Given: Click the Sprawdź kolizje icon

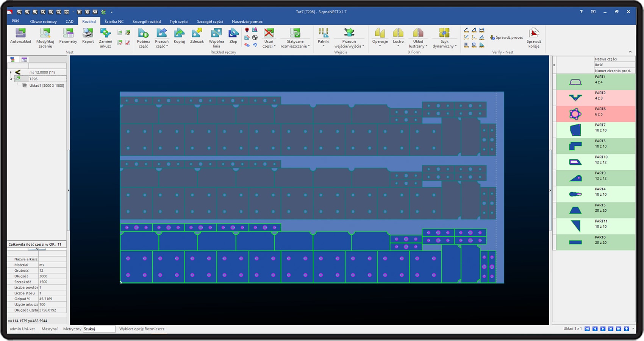Looking at the screenshot, I should click(x=534, y=38).
